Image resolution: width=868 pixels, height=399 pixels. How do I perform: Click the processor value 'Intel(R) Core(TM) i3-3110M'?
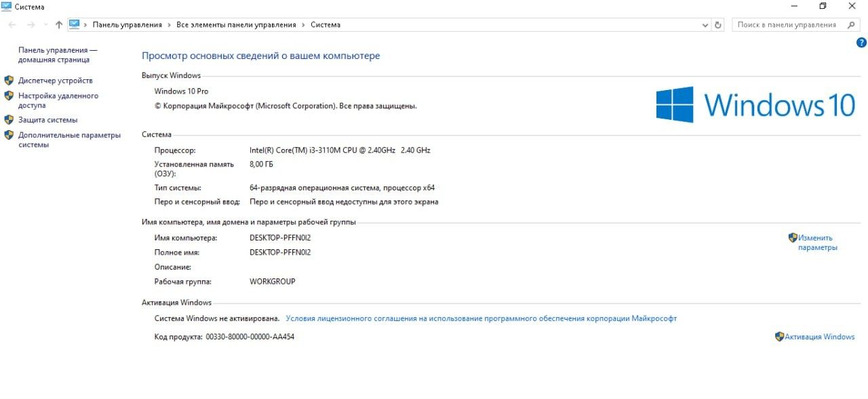(340, 150)
